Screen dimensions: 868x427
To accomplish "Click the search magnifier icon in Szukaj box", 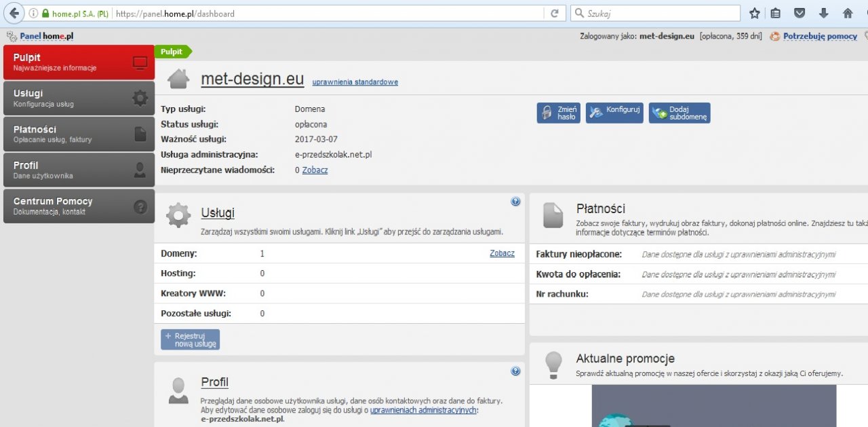I will click(x=579, y=14).
